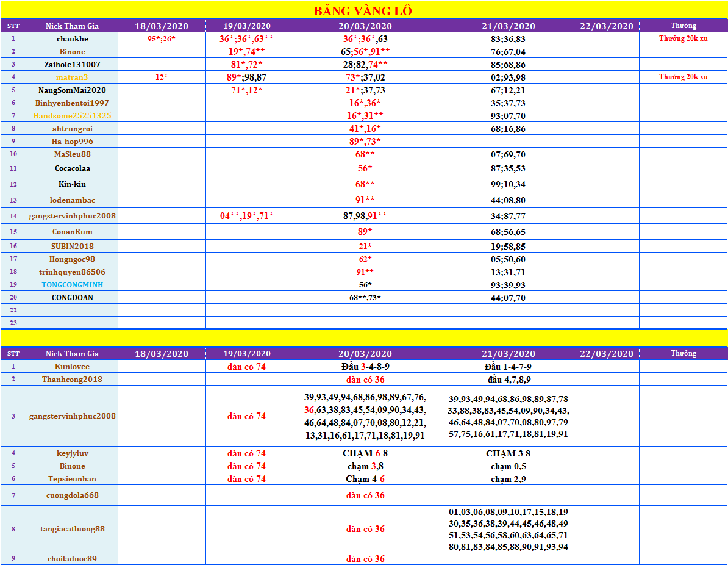Click the nickname 'keyjyluv'
The width and height of the screenshot is (728, 565).
(x=73, y=453)
